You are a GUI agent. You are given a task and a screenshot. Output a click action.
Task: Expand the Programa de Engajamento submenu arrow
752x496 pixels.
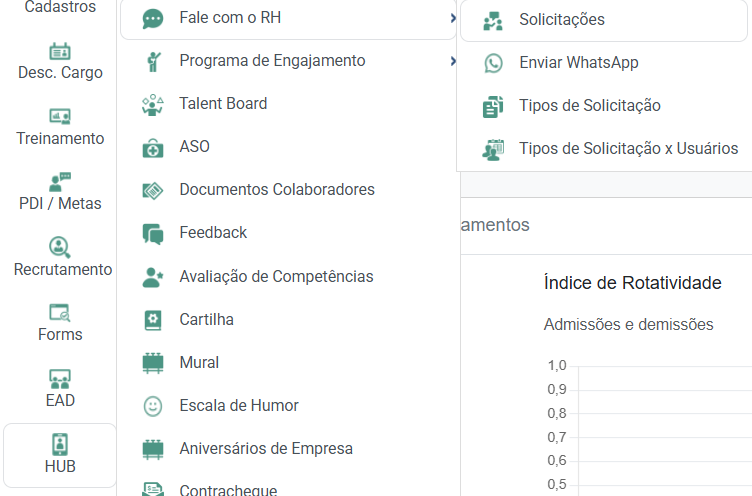(x=453, y=61)
